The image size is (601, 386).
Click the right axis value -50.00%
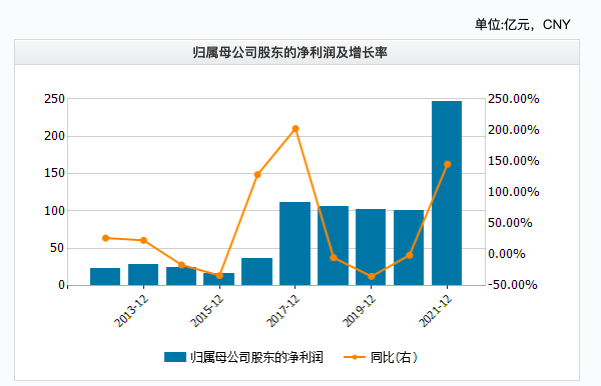coord(512,285)
